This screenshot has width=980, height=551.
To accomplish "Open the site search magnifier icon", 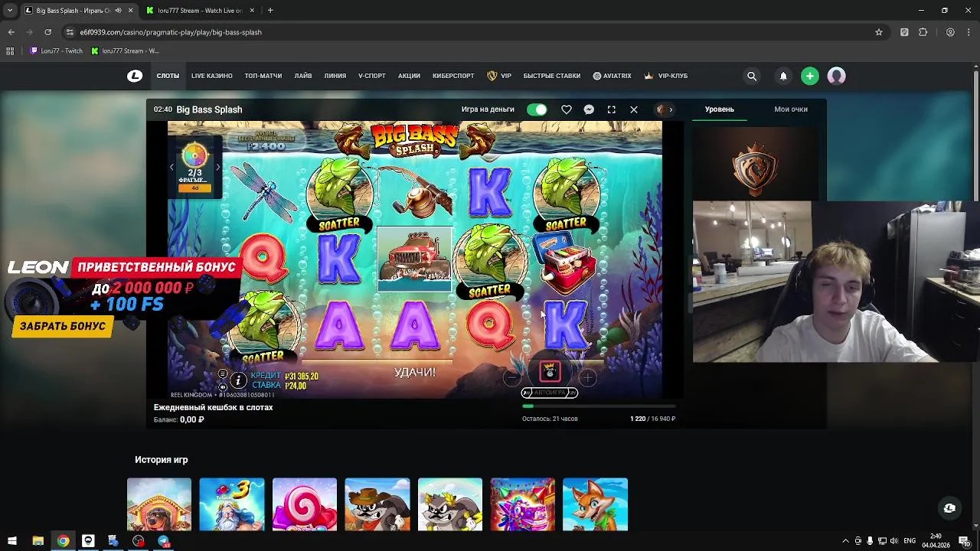I will click(x=752, y=76).
